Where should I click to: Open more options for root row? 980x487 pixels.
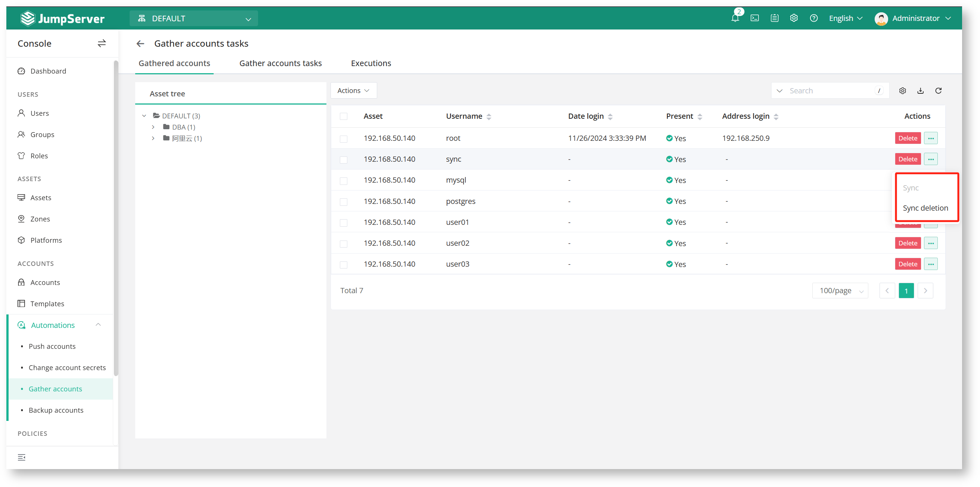coord(931,138)
